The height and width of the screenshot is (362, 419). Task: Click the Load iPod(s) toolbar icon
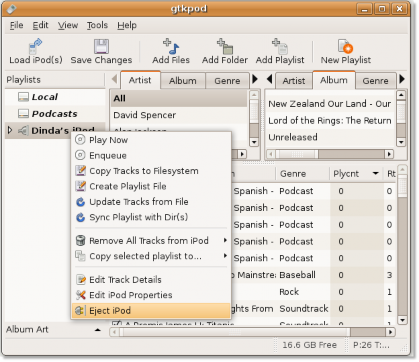tap(35, 46)
